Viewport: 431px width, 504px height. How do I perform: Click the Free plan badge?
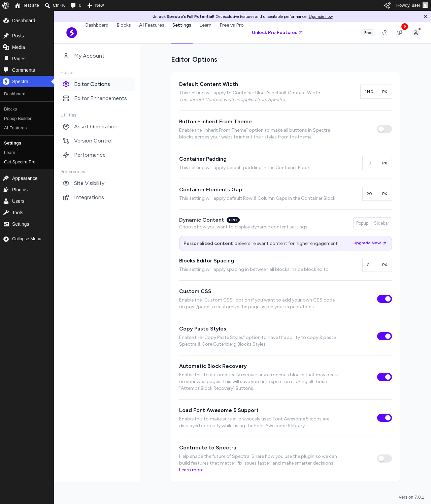368,33
